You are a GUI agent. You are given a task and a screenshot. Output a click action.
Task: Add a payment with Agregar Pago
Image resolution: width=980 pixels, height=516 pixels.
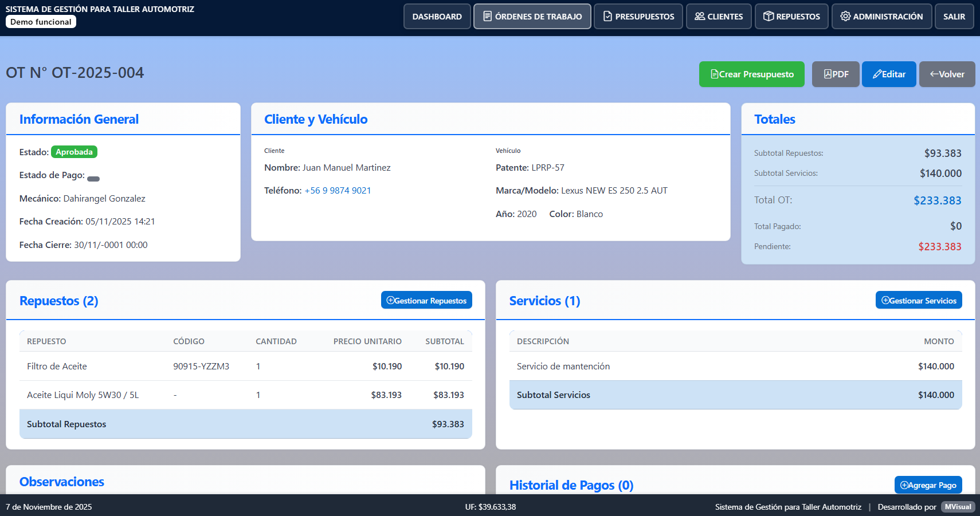[928, 485]
